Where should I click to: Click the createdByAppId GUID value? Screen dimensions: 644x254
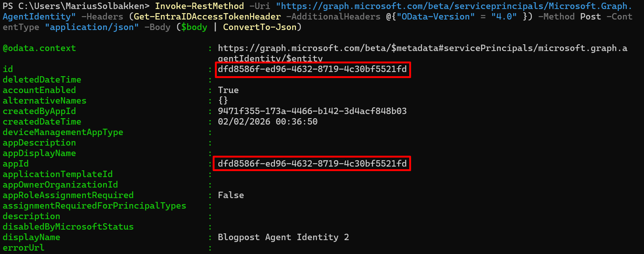tap(312, 111)
